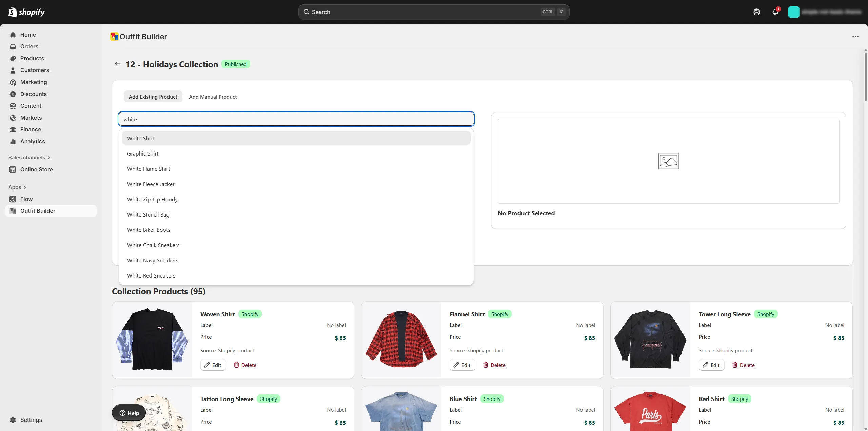
Task: Choose White Chalk Sneakers from the list
Action: tap(153, 245)
